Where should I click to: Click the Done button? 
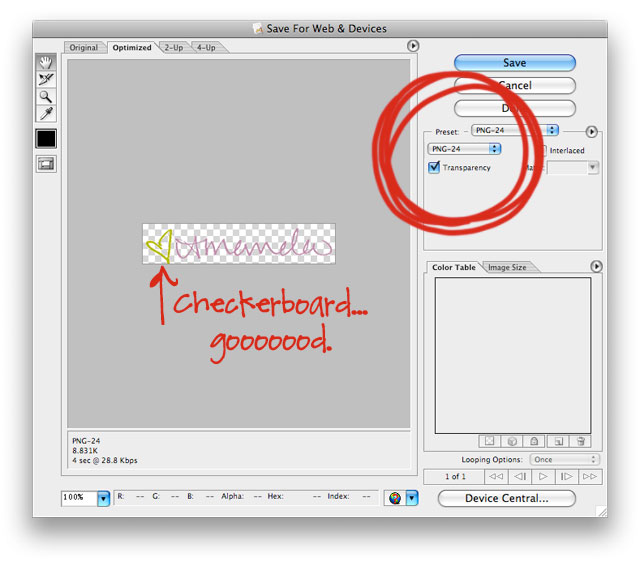coord(515,109)
